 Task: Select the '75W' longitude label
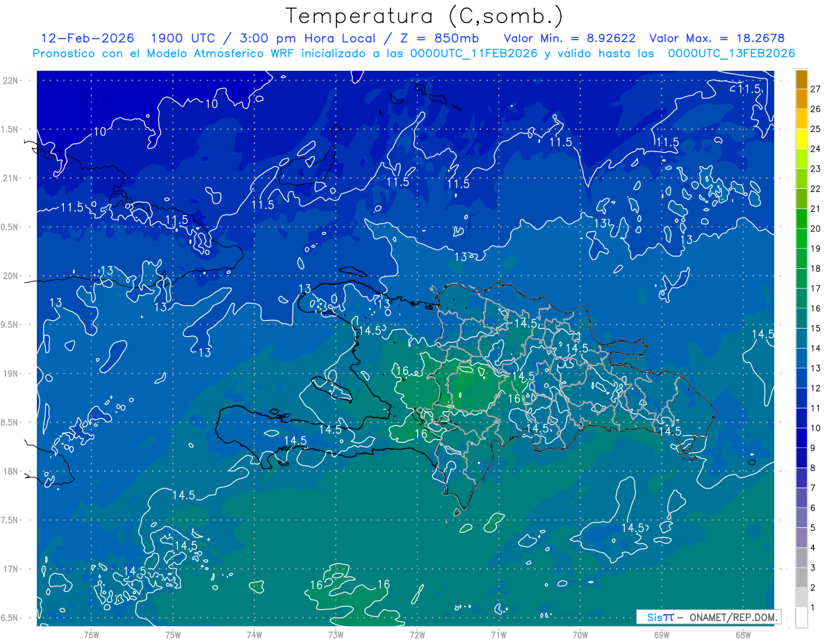[x=173, y=634]
